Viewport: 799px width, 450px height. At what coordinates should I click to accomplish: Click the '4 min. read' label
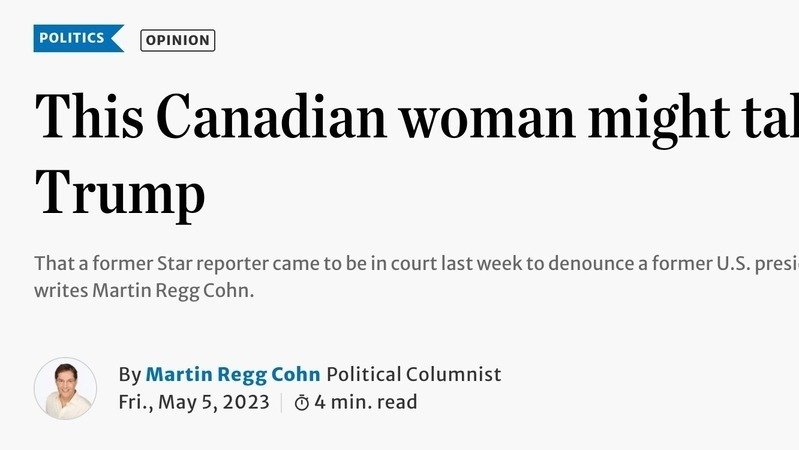pyautogui.click(x=366, y=403)
